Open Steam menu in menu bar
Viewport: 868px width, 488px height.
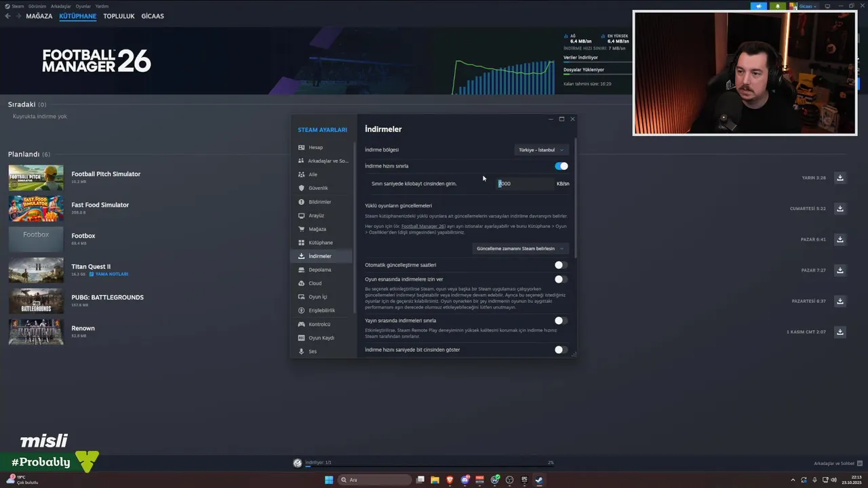coord(18,6)
